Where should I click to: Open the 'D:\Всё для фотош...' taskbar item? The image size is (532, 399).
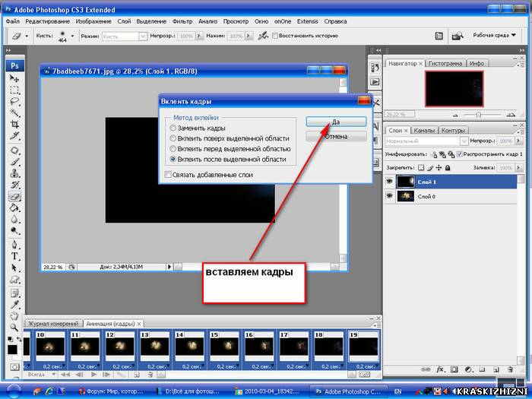(x=190, y=391)
